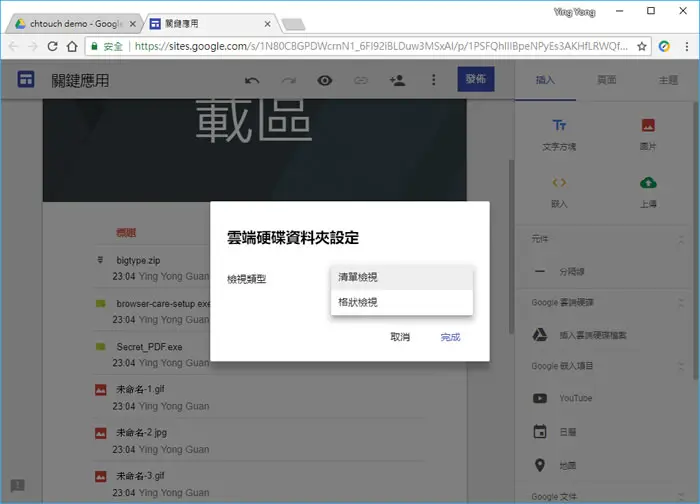Open the three-dot more options menu
The height and width of the screenshot is (504, 700).
click(433, 80)
